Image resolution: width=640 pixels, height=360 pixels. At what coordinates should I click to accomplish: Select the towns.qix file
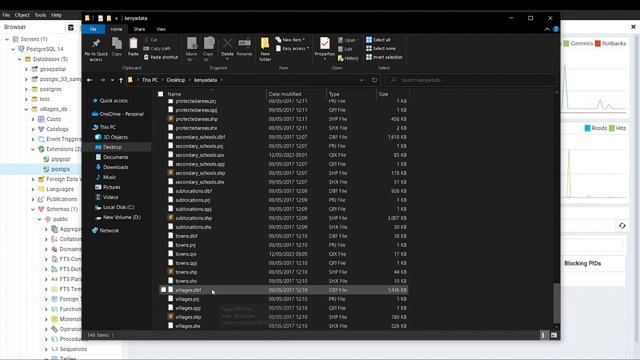pyautogui.click(x=186, y=254)
